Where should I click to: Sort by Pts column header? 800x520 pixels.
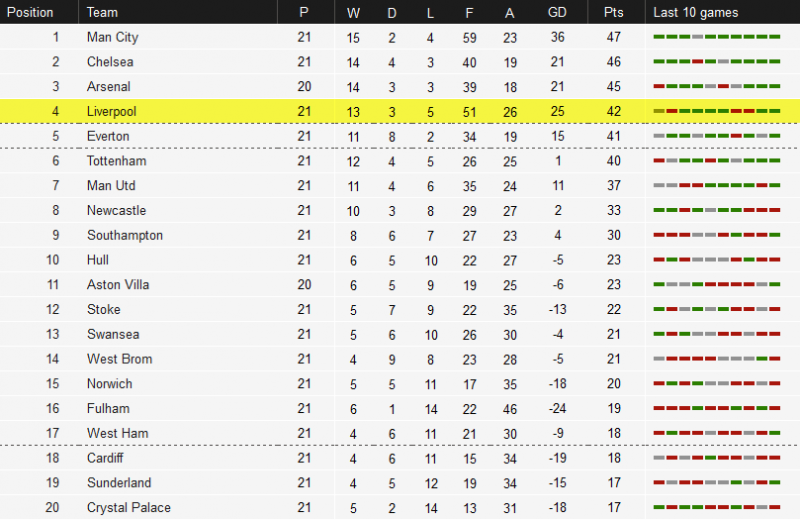(x=613, y=12)
